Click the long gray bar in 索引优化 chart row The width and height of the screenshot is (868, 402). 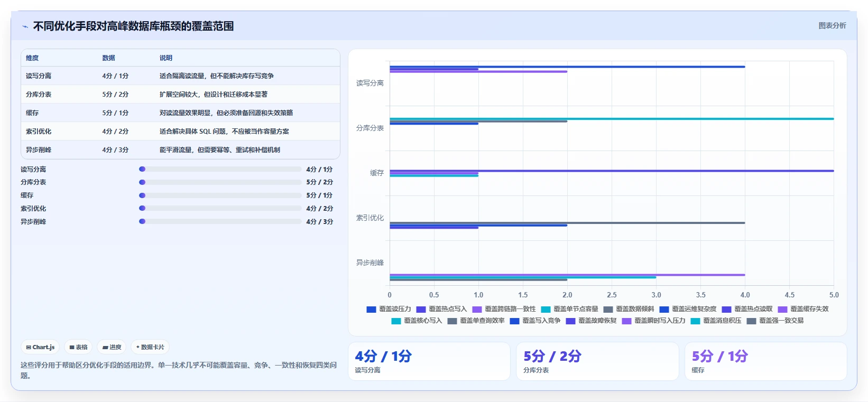click(567, 223)
